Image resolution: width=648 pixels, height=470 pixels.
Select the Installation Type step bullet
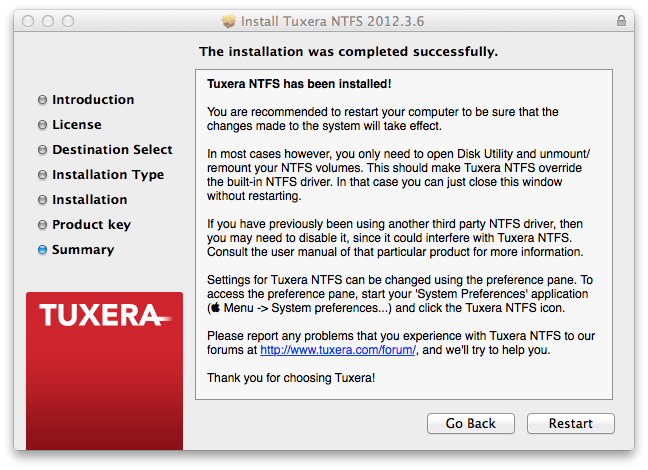point(42,175)
